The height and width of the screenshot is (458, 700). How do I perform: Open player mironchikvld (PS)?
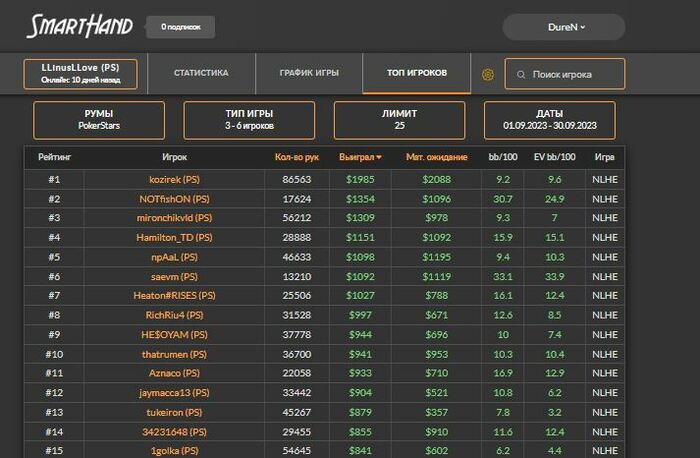click(174, 218)
